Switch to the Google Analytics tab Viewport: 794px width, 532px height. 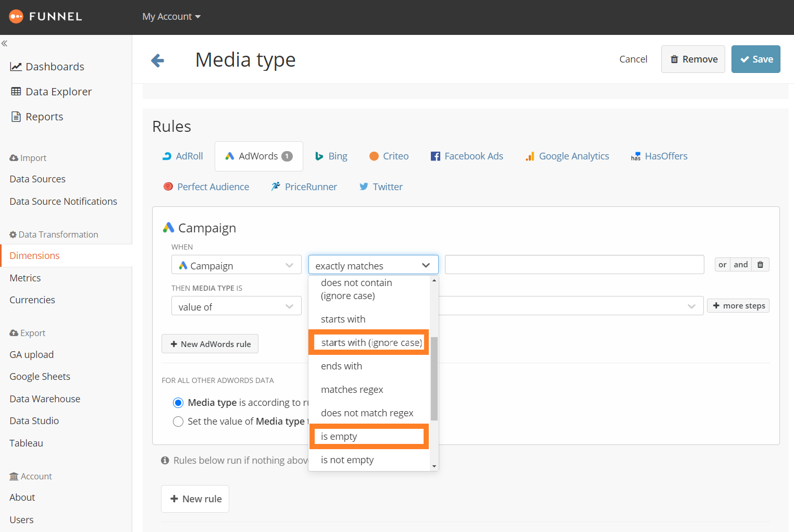pyautogui.click(x=567, y=156)
